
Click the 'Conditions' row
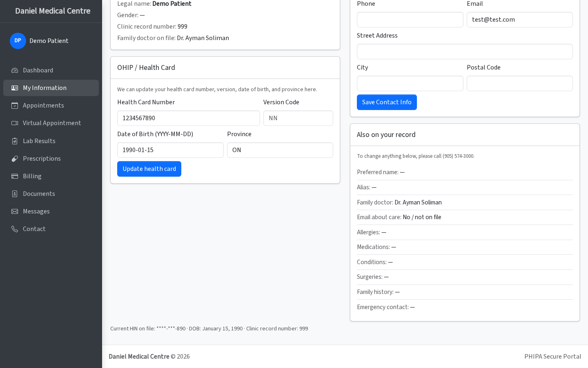[465, 262]
